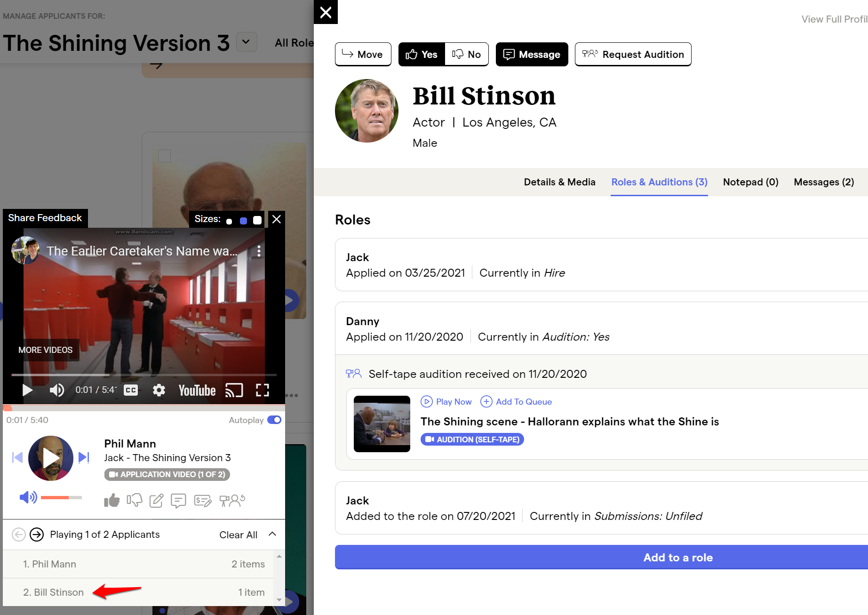Screen dimensions: 868x615
Task: Open the Notepad (0) tab
Action: (x=750, y=182)
